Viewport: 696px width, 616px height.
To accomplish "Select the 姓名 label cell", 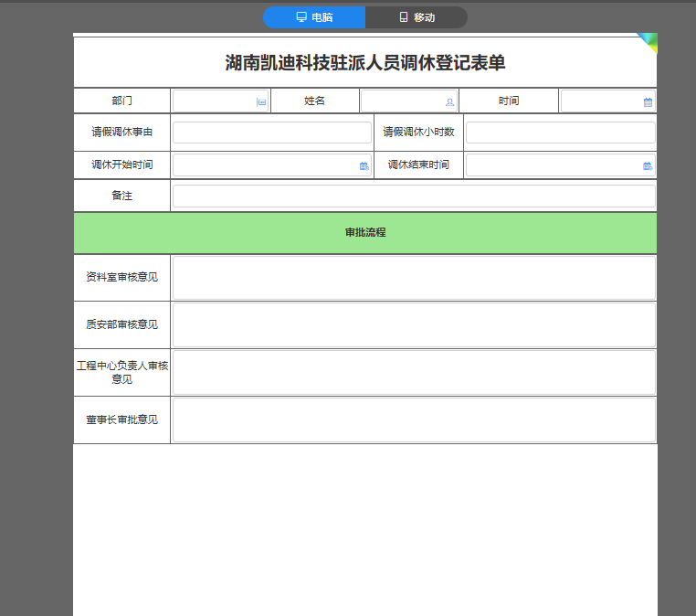I will click(315, 101).
